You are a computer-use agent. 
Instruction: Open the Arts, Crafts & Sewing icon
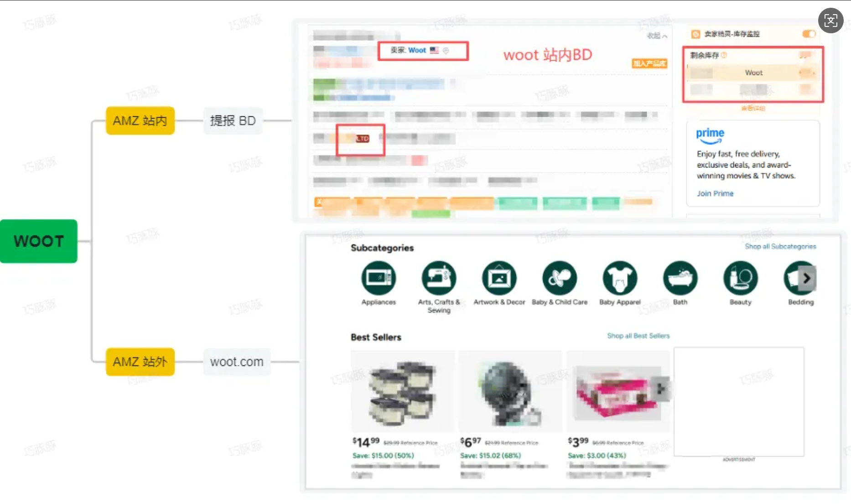[439, 278]
